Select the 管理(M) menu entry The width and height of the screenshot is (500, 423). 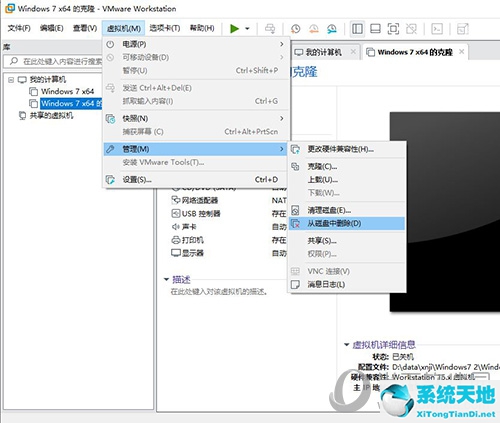tap(195, 149)
